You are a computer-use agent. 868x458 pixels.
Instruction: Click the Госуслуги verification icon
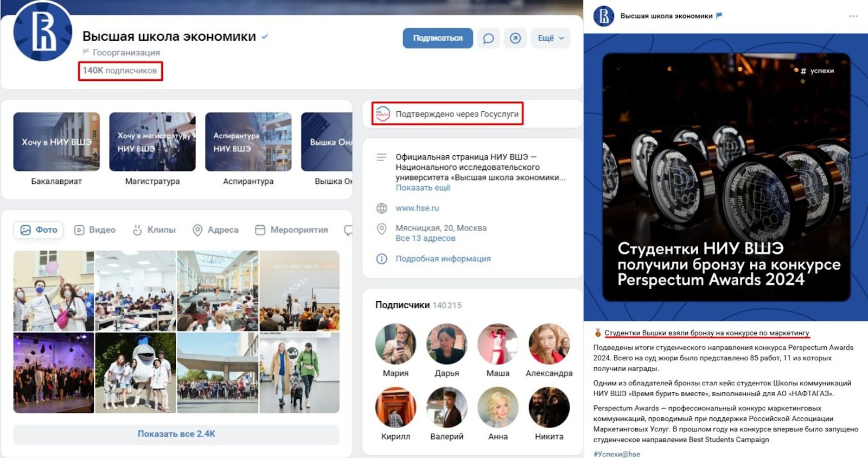click(382, 114)
